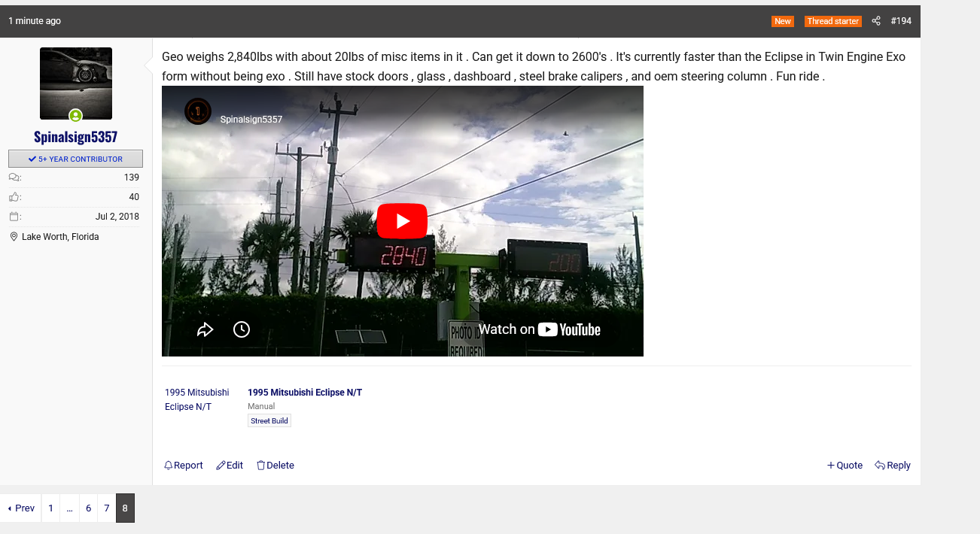The height and width of the screenshot is (534, 980).
Task: Click the location pin icon
Action: click(14, 237)
